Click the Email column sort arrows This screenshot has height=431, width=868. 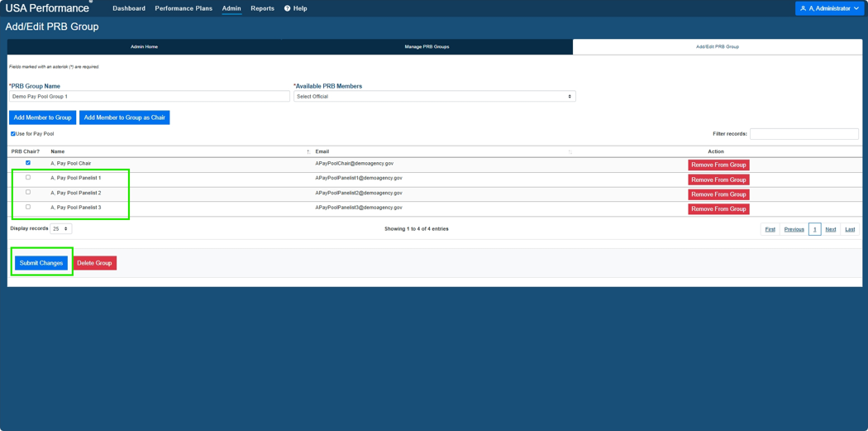(570, 151)
